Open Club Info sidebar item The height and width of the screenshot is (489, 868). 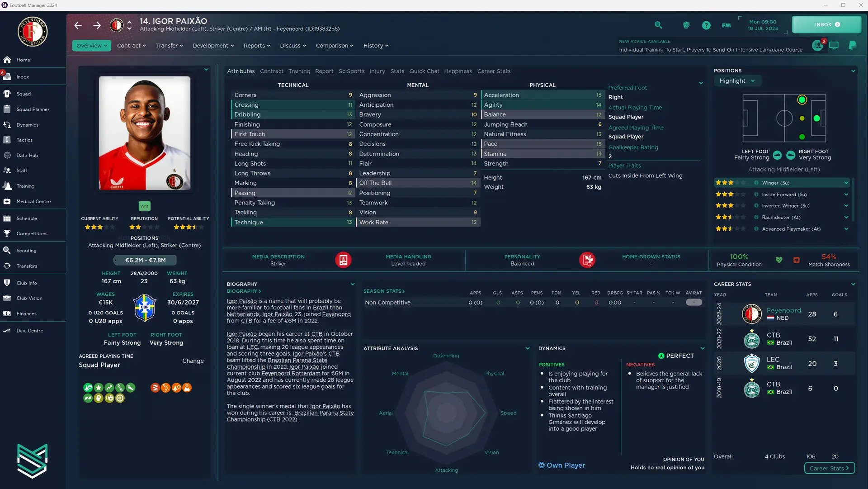click(x=33, y=283)
